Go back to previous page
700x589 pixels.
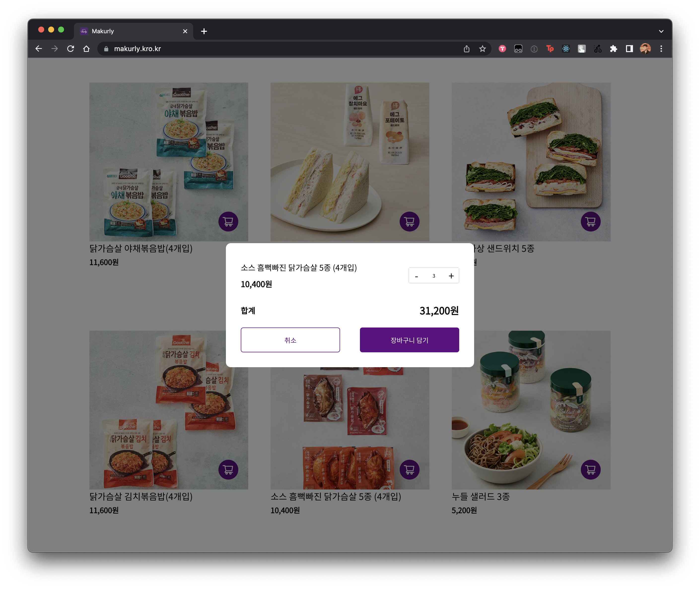[x=39, y=49]
